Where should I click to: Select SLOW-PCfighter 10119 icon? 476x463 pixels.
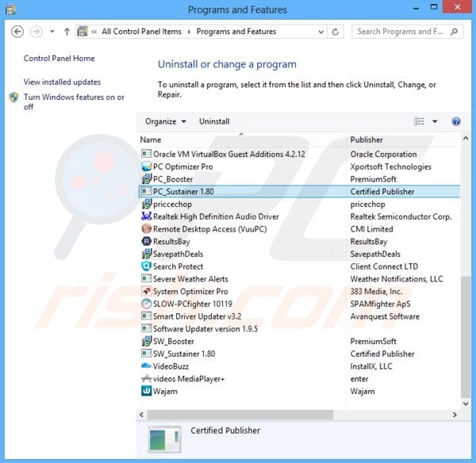tap(146, 304)
